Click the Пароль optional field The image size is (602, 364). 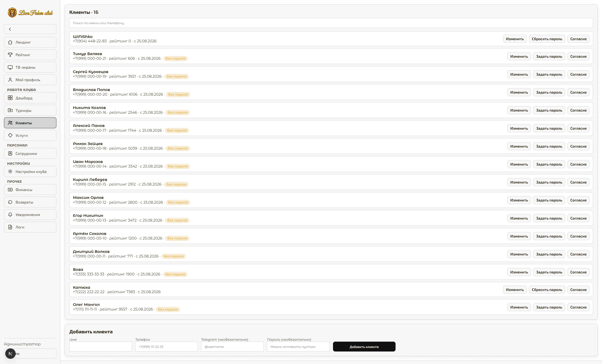pyautogui.click(x=298, y=346)
